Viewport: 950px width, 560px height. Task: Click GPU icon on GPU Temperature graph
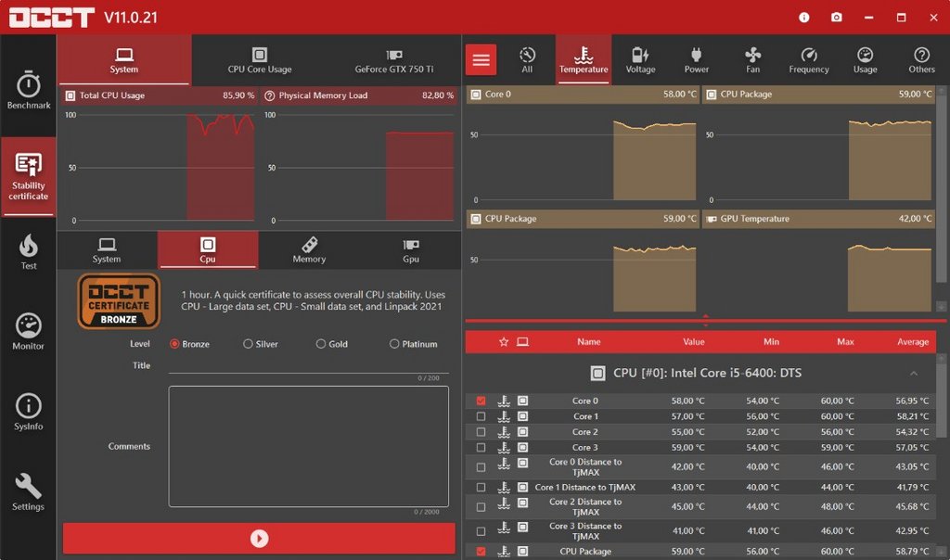[x=712, y=219]
